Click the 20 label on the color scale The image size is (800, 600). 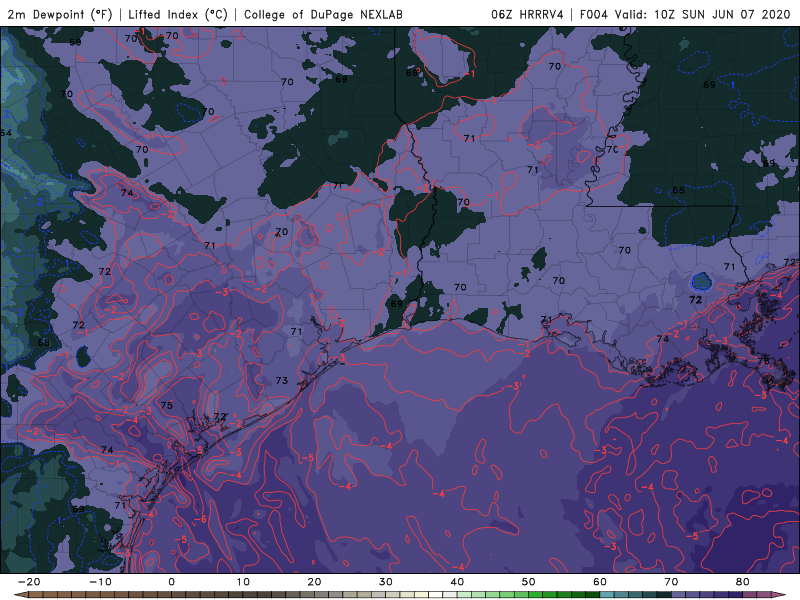[x=314, y=582]
